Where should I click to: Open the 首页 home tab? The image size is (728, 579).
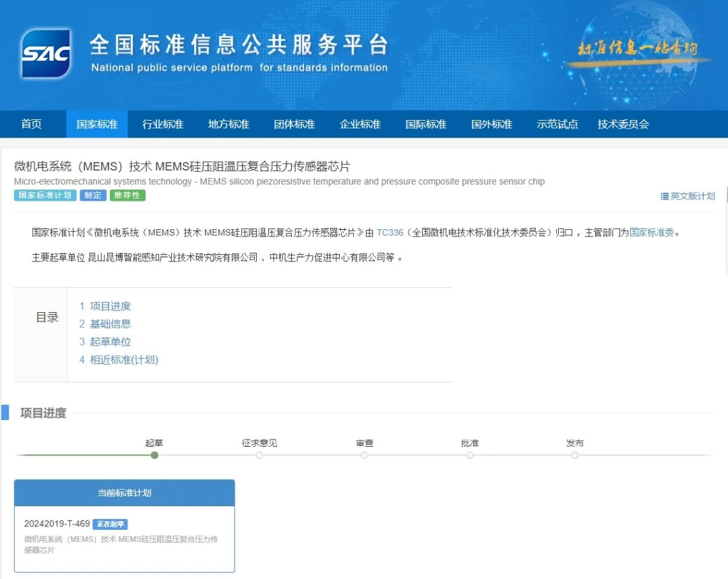[x=31, y=124]
